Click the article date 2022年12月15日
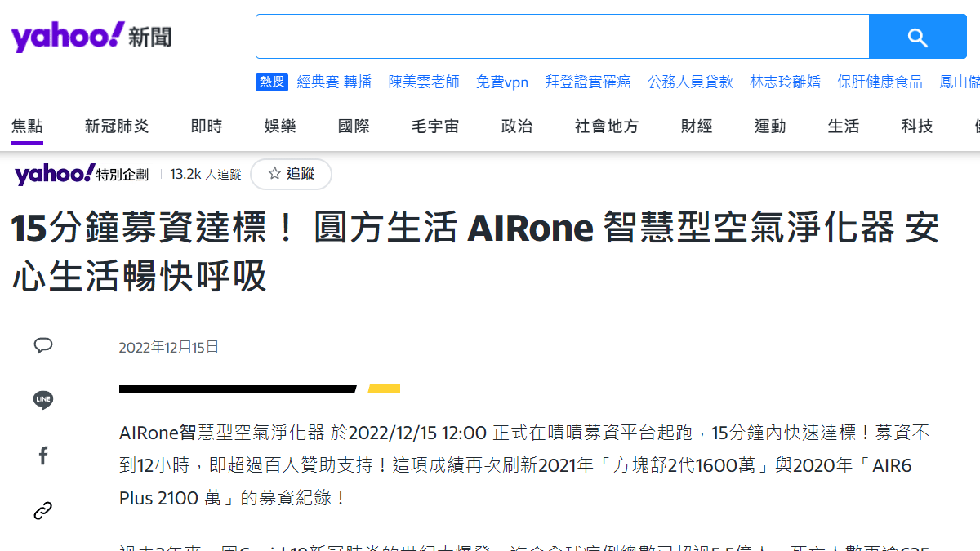The image size is (980, 551). 169,347
